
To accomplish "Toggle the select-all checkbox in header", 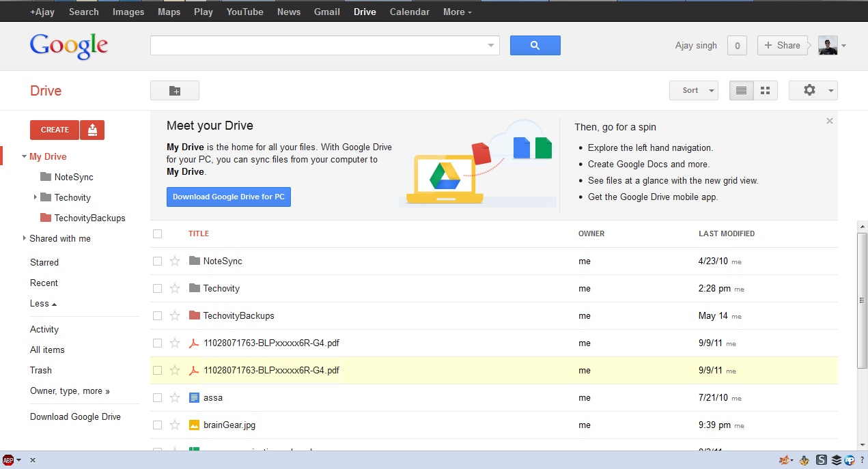I will [x=157, y=233].
